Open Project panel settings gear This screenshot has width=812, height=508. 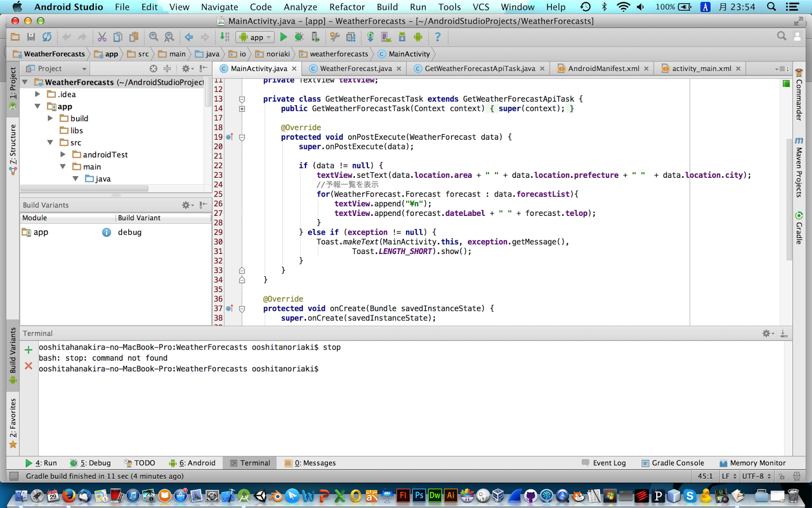coord(187,69)
